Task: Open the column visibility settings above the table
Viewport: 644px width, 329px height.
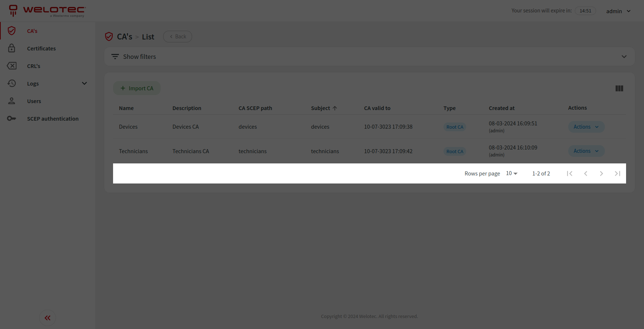Action: coord(619,88)
